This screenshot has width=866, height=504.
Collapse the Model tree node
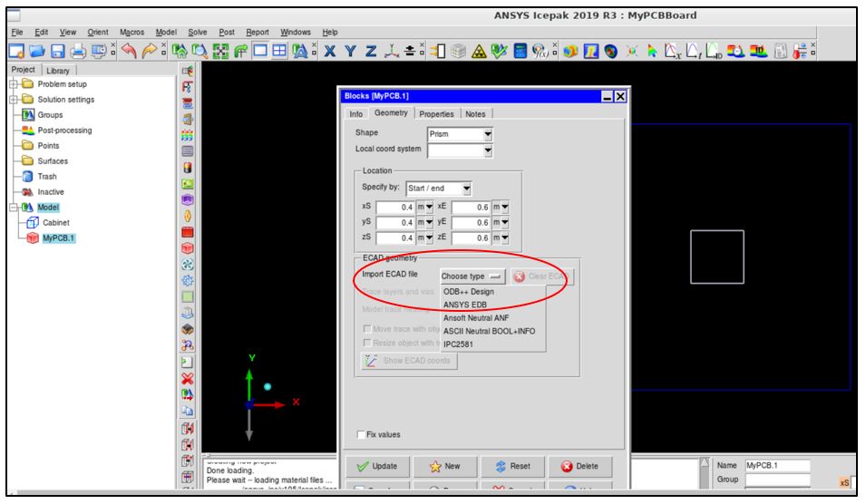14,208
